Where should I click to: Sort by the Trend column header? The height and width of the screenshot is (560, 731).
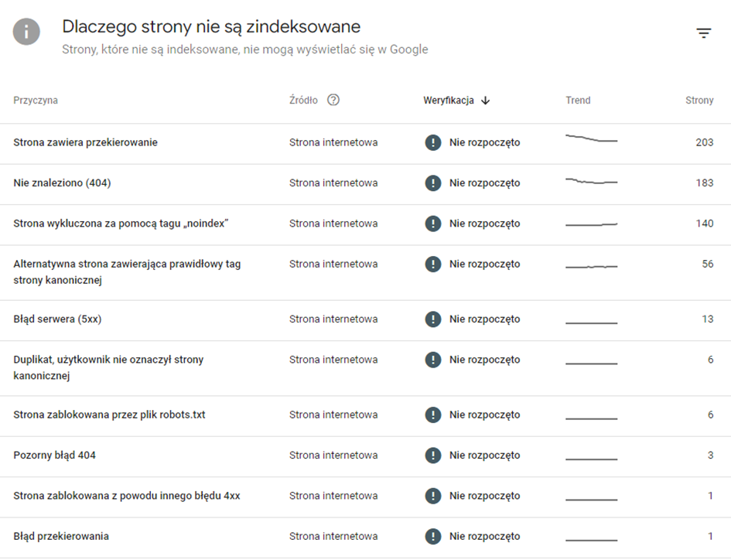tap(578, 101)
